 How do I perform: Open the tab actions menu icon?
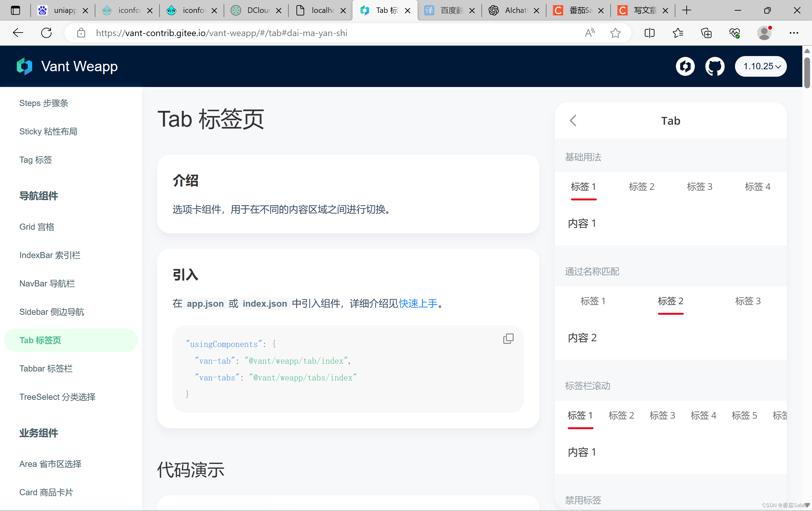pos(15,10)
